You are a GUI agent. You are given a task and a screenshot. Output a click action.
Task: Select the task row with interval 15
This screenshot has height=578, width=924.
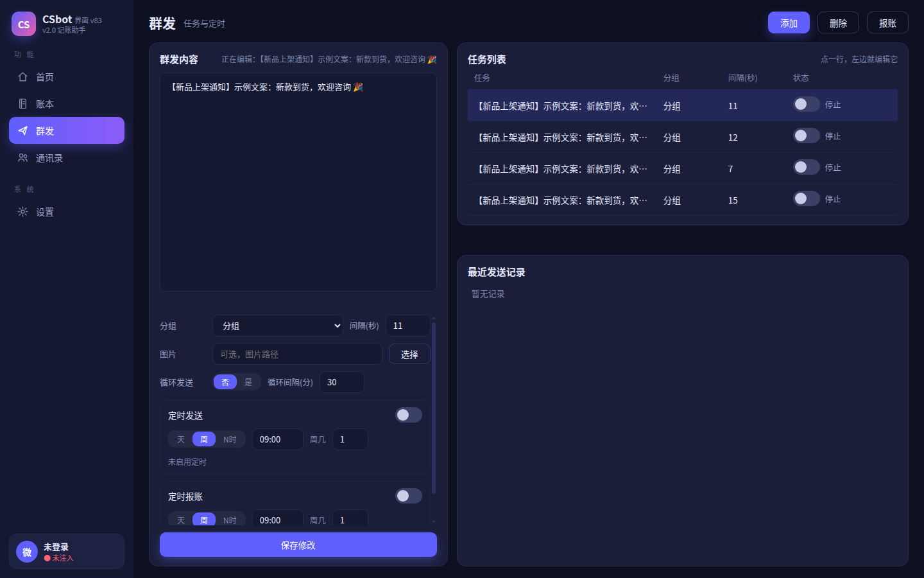[x=683, y=200]
